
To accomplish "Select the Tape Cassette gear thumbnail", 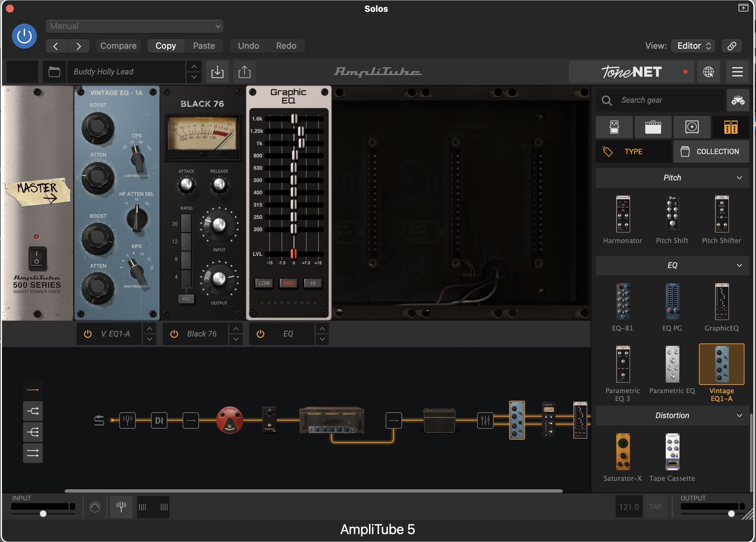I will [x=672, y=452].
